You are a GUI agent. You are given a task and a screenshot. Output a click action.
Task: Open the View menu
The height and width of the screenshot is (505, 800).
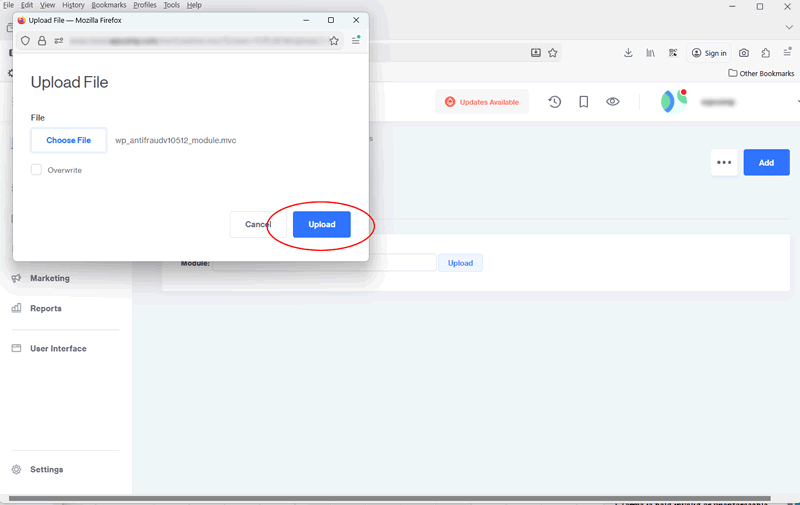(47, 5)
